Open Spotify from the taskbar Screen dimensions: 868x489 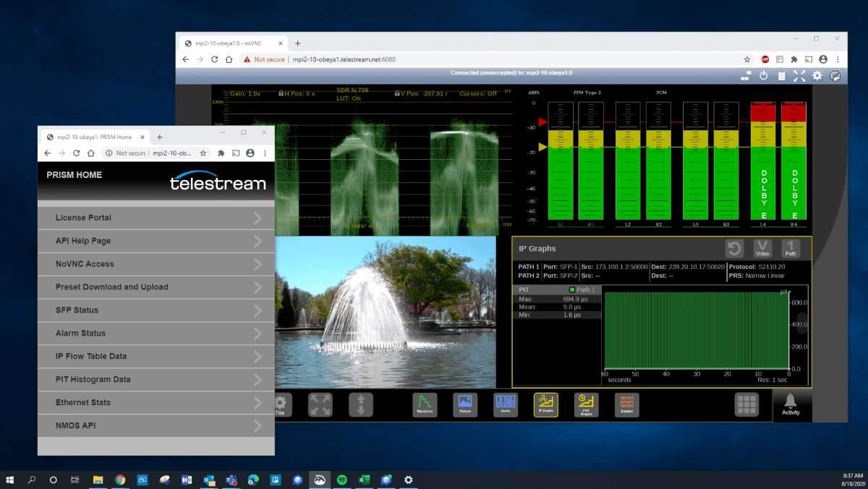click(x=342, y=480)
